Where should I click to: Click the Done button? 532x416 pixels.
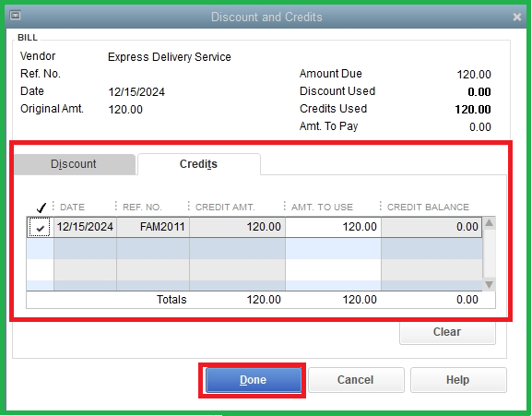coord(254,380)
